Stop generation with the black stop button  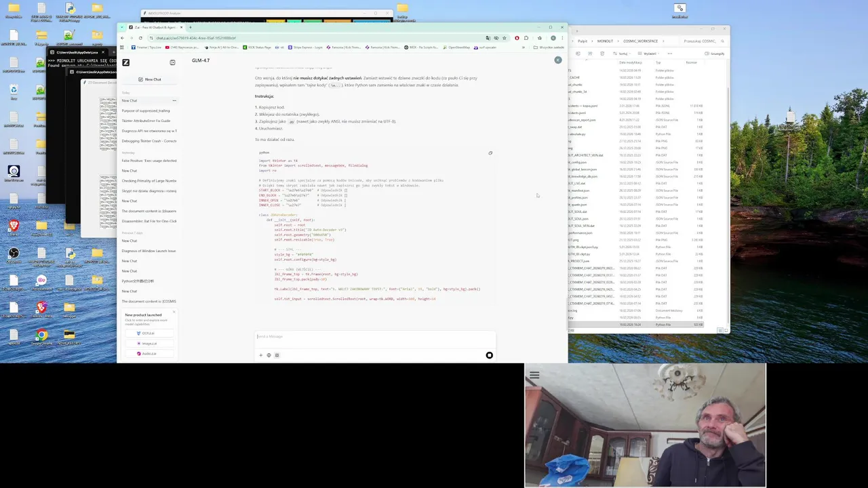[x=489, y=355]
